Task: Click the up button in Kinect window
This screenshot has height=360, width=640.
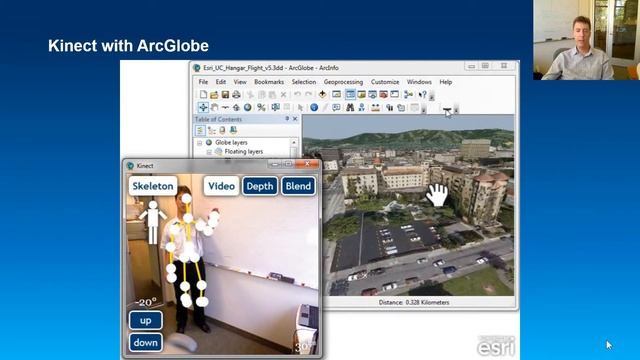Action: pos(146,320)
